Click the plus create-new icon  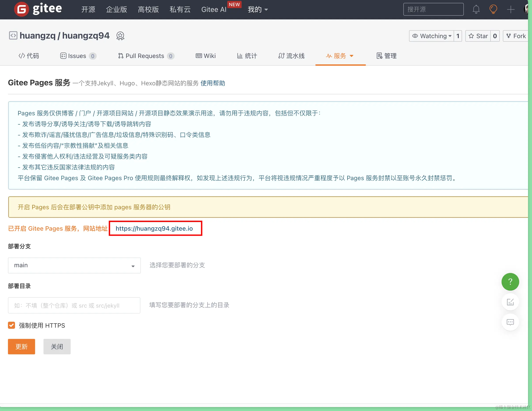511,9
